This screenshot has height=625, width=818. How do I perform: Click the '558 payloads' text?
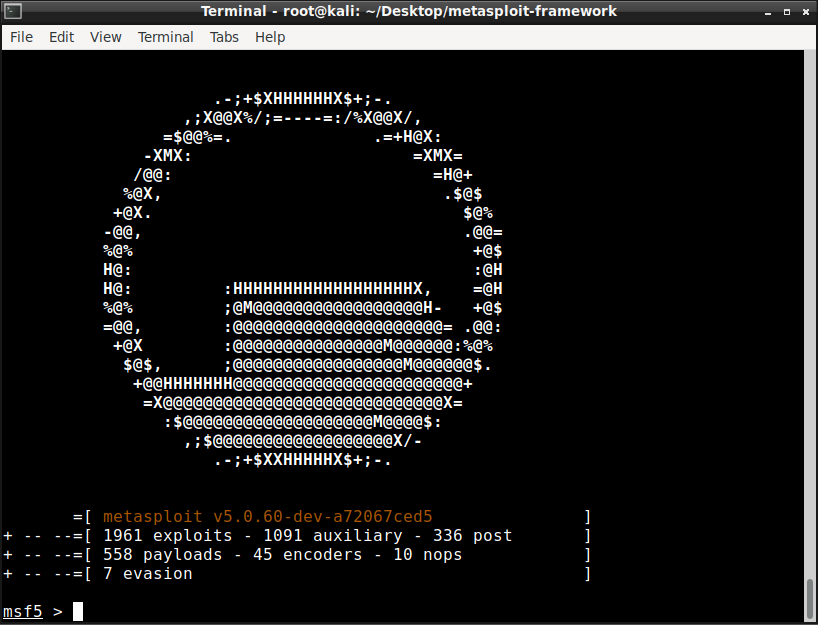pos(162,555)
